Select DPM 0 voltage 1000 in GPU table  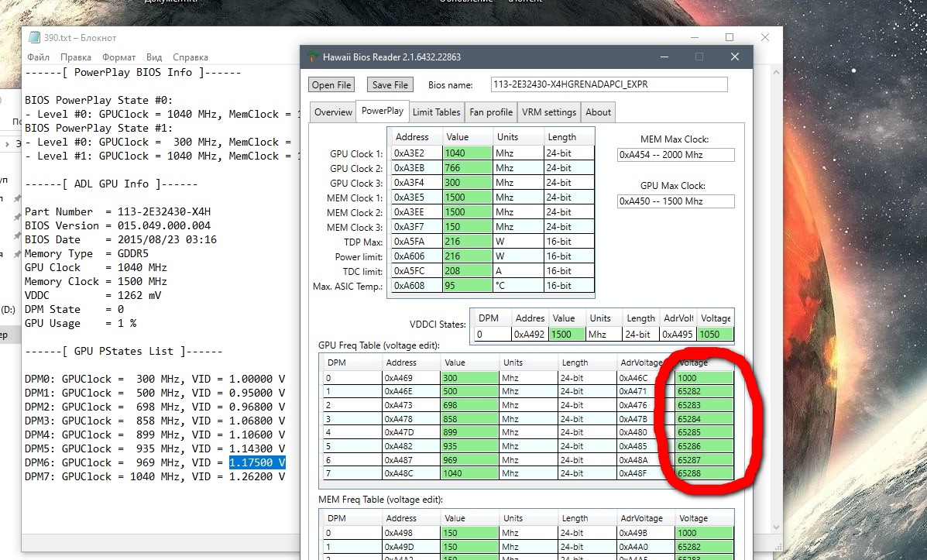click(x=704, y=378)
